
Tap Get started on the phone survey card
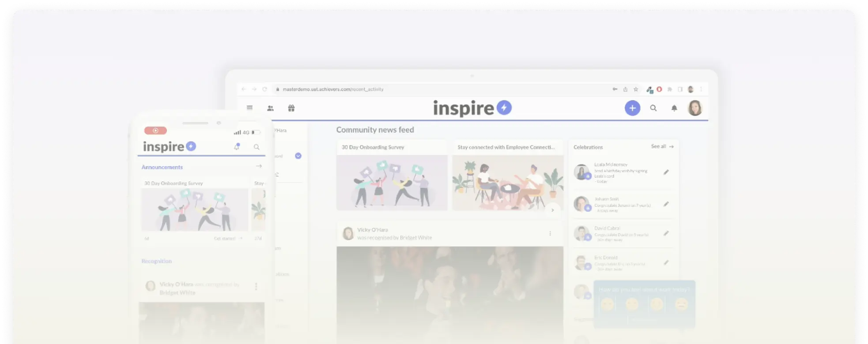coord(228,239)
